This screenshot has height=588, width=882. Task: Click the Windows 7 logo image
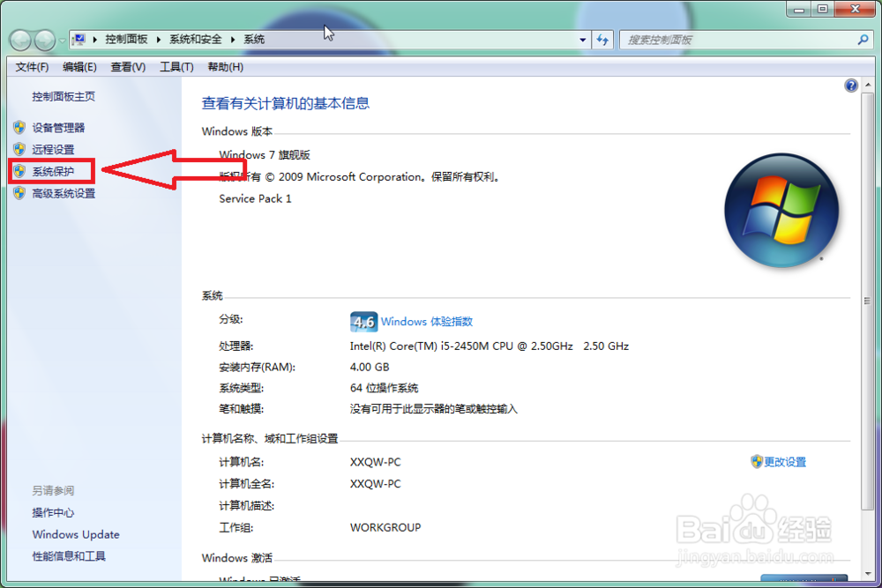[781, 210]
